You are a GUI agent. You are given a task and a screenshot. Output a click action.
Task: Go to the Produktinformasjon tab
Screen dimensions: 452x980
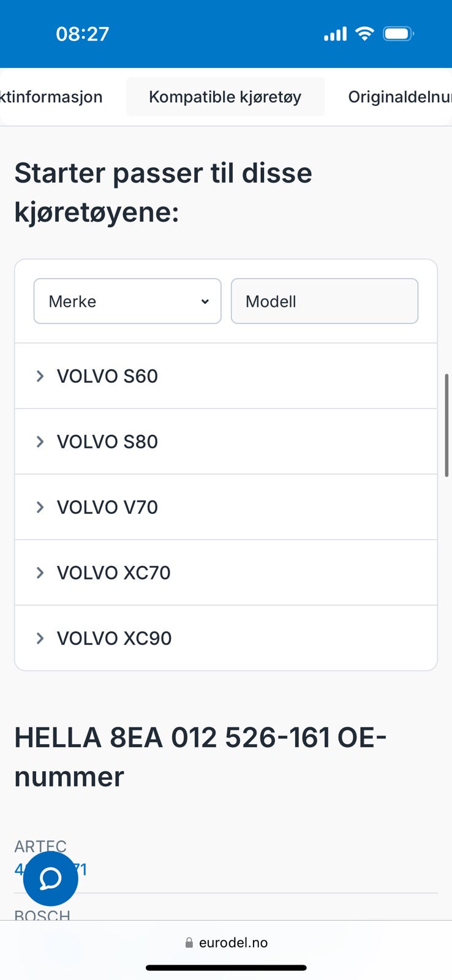(51, 97)
